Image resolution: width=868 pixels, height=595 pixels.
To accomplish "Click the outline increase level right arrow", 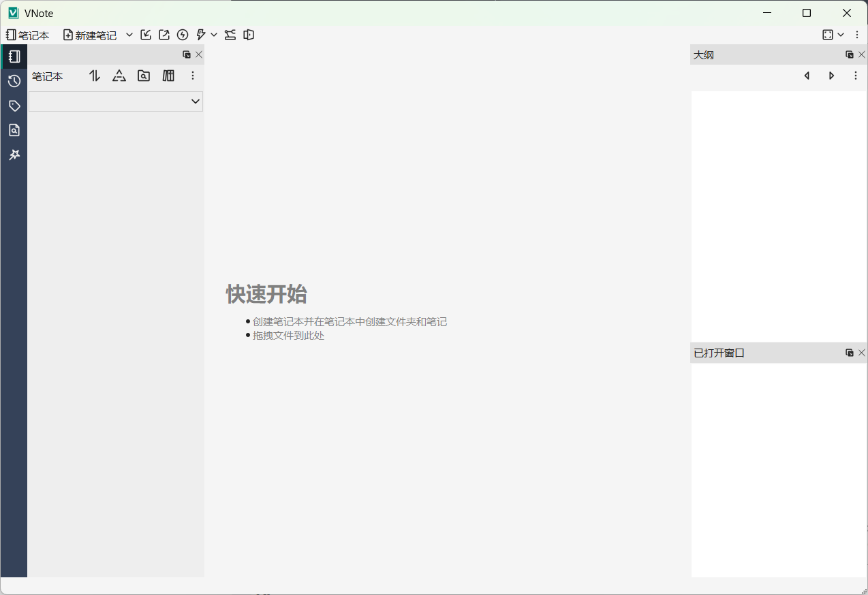I will 831,76.
